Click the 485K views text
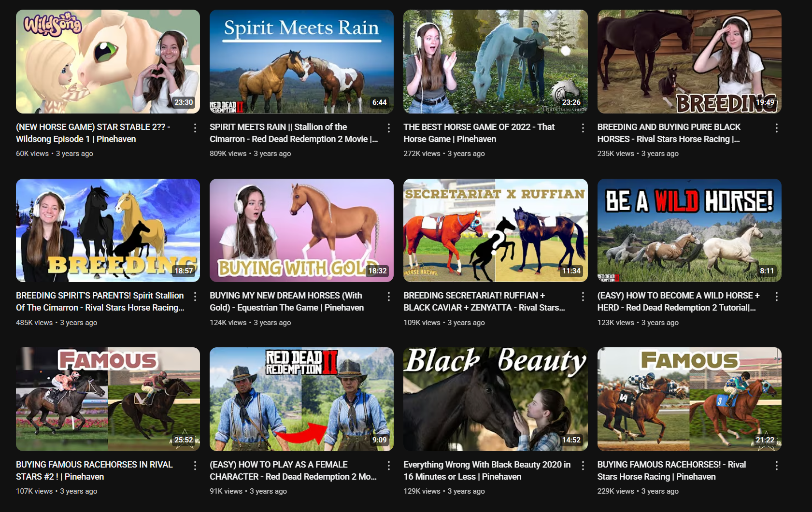Image resolution: width=812 pixels, height=512 pixels. pyautogui.click(x=34, y=323)
